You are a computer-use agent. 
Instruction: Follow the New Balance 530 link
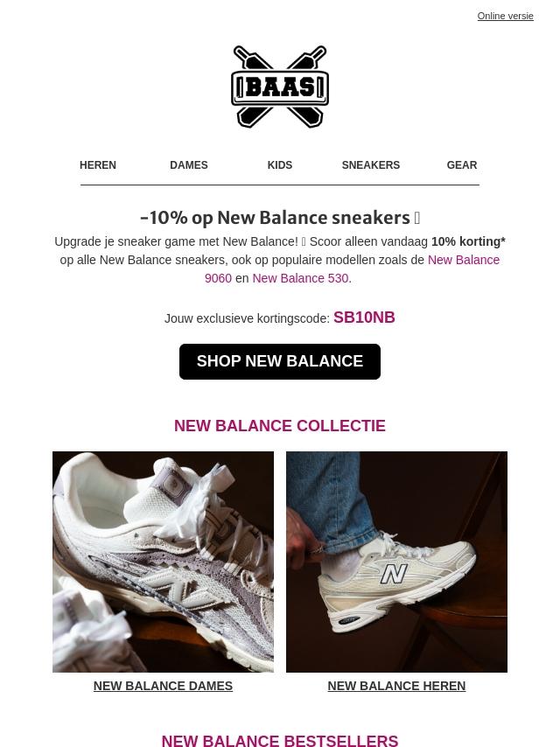pos(302,278)
